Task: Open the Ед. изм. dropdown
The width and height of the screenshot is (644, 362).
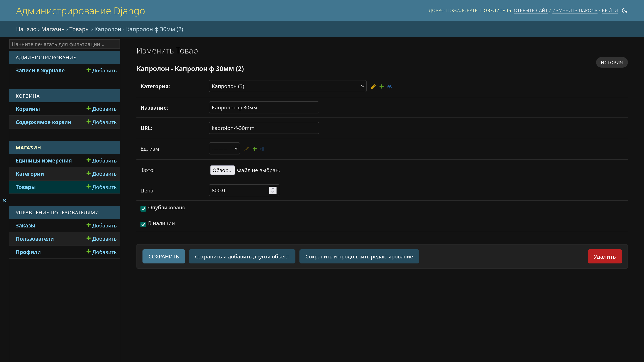Action: pyautogui.click(x=224, y=149)
